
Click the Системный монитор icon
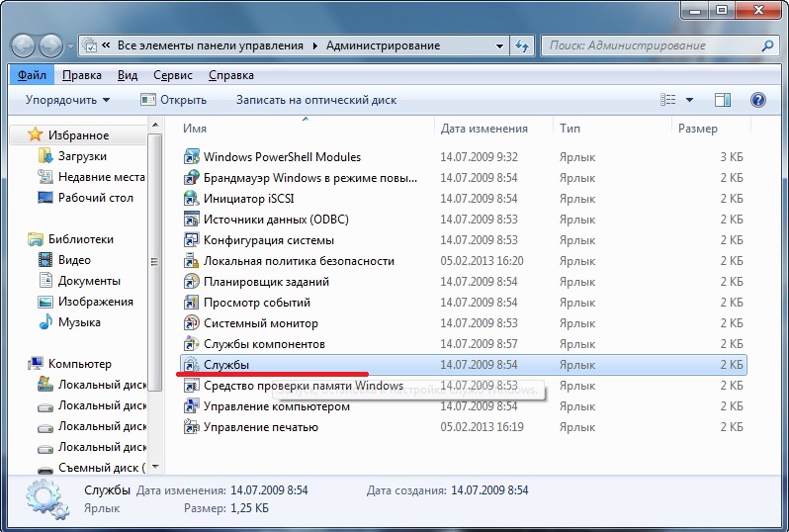[x=193, y=323]
